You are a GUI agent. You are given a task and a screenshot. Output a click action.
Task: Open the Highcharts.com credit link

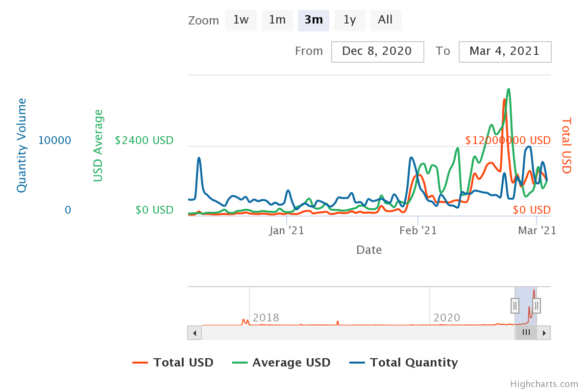point(544,384)
